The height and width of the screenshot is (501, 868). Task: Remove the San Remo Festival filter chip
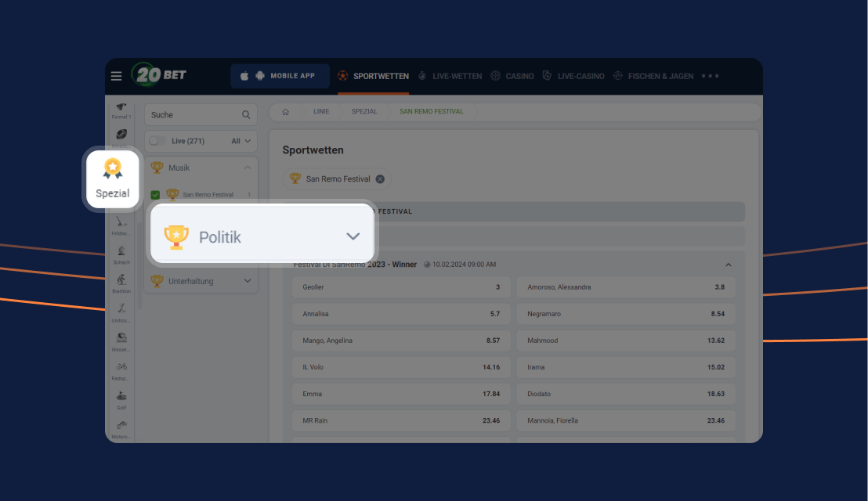pyautogui.click(x=380, y=179)
